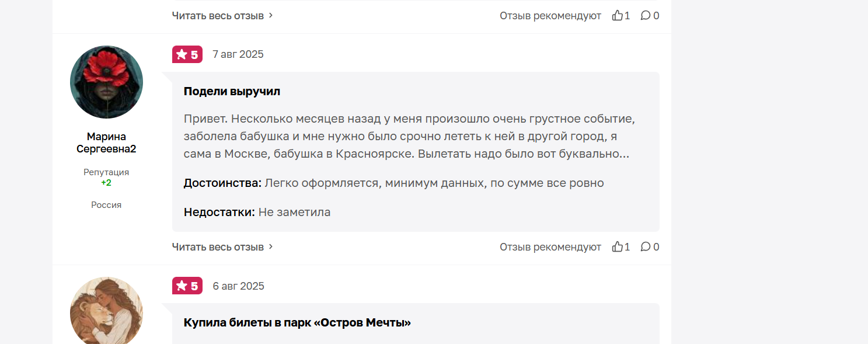The width and height of the screenshot is (868, 344).
Task: Click the Репутация label
Action: (x=106, y=172)
